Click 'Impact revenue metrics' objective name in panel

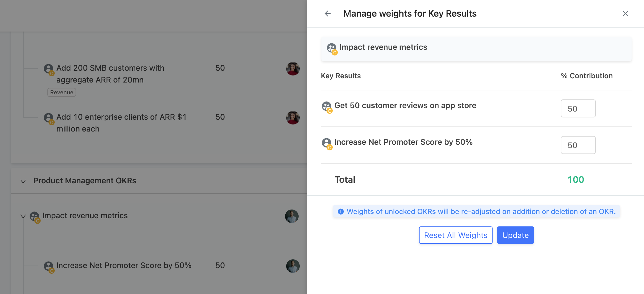click(x=383, y=47)
